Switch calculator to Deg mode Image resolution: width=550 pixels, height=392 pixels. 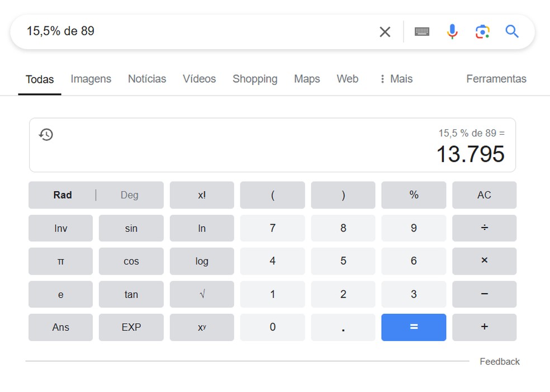click(129, 195)
